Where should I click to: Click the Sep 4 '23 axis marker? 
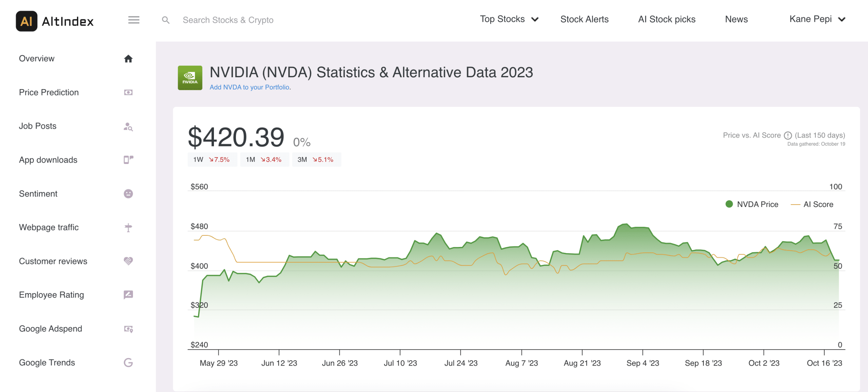(643, 363)
